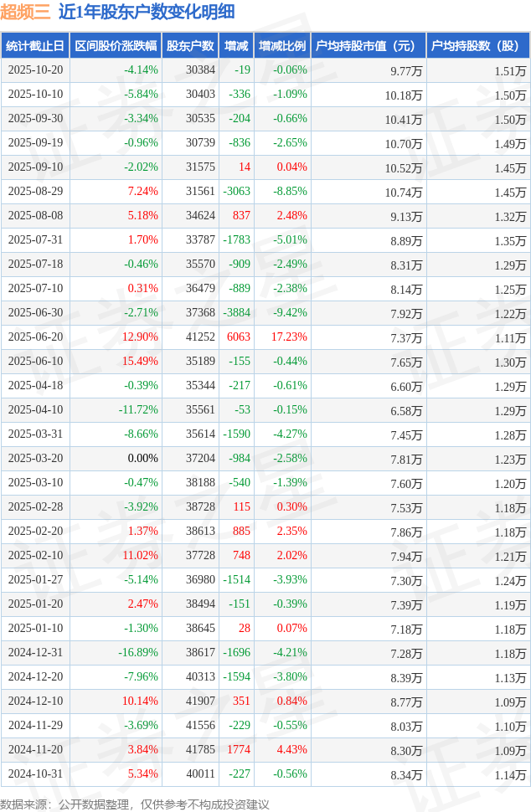Click the 2025-03-20 row's 0.00% cell

coord(142,459)
